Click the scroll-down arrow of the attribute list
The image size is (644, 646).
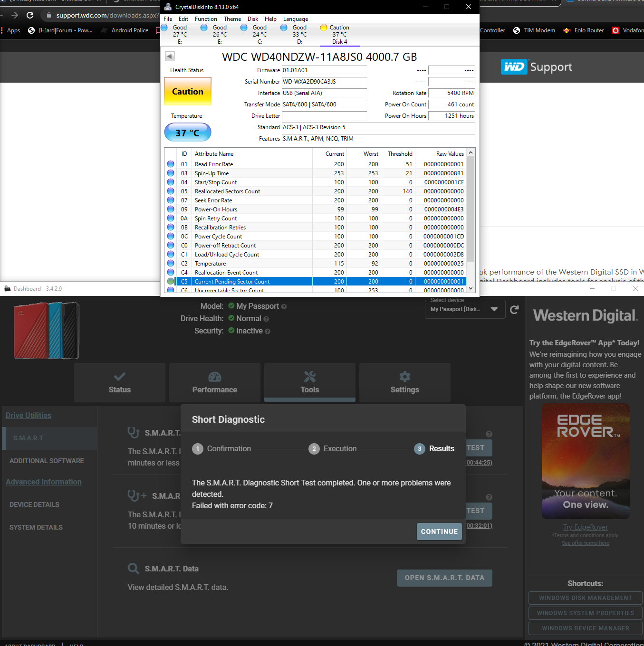pos(471,288)
